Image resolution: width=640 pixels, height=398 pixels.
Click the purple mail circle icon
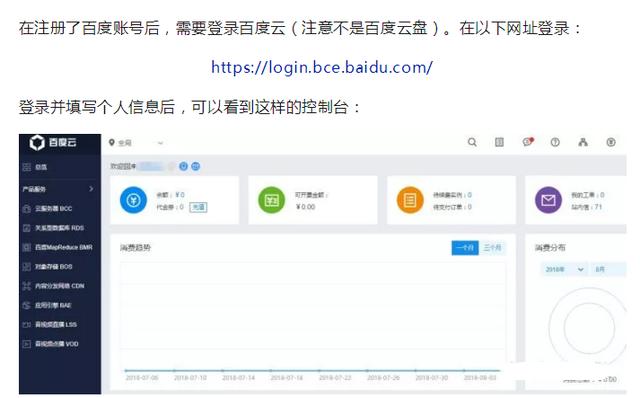coord(549,200)
